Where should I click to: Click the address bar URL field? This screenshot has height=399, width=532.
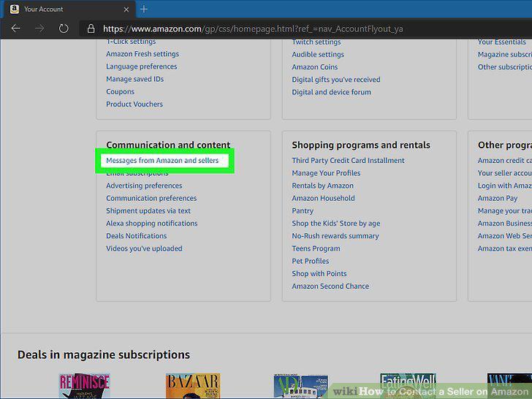253,28
